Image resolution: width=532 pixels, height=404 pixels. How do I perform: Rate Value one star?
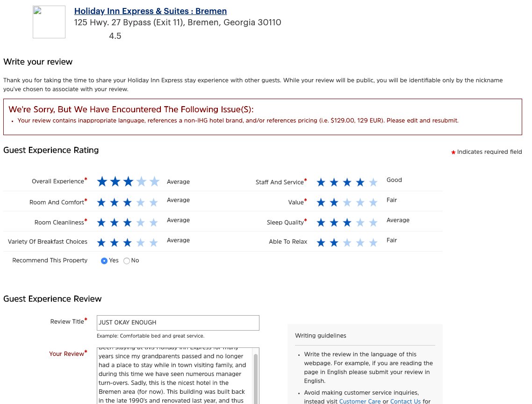(321, 202)
